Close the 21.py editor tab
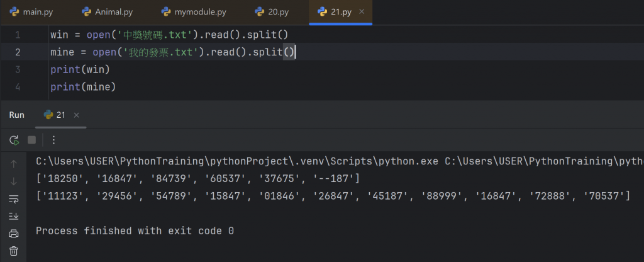 pyautogui.click(x=361, y=12)
